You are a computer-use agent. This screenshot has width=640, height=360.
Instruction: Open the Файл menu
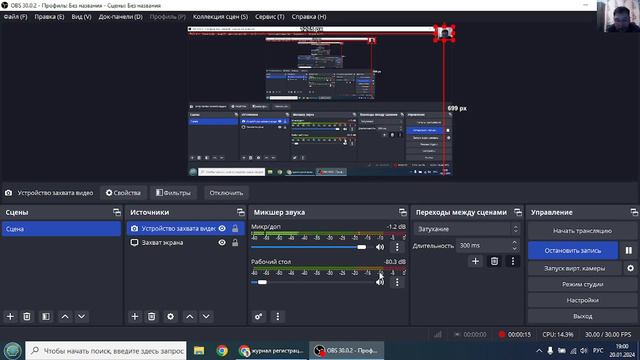pyautogui.click(x=15, y=17)
